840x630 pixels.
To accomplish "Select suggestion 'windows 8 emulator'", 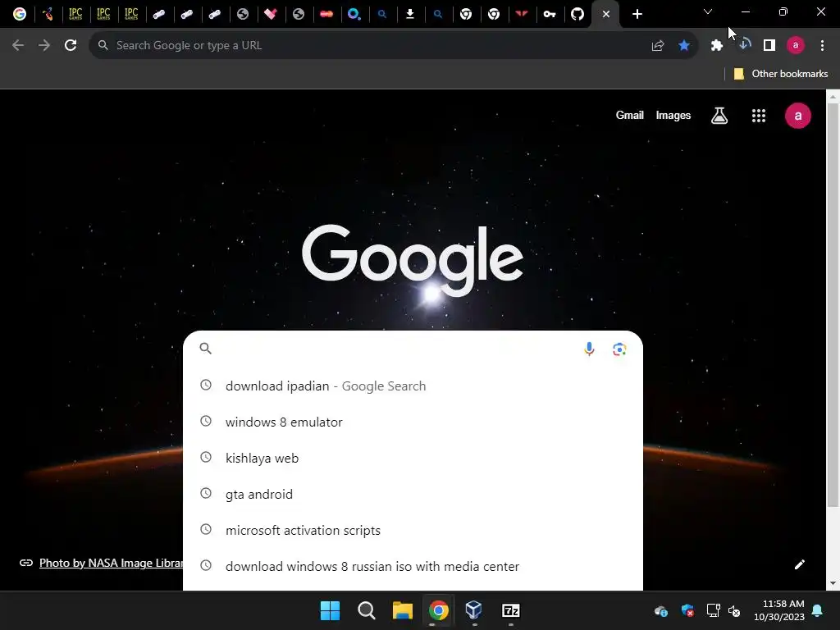I will point(413,422).
